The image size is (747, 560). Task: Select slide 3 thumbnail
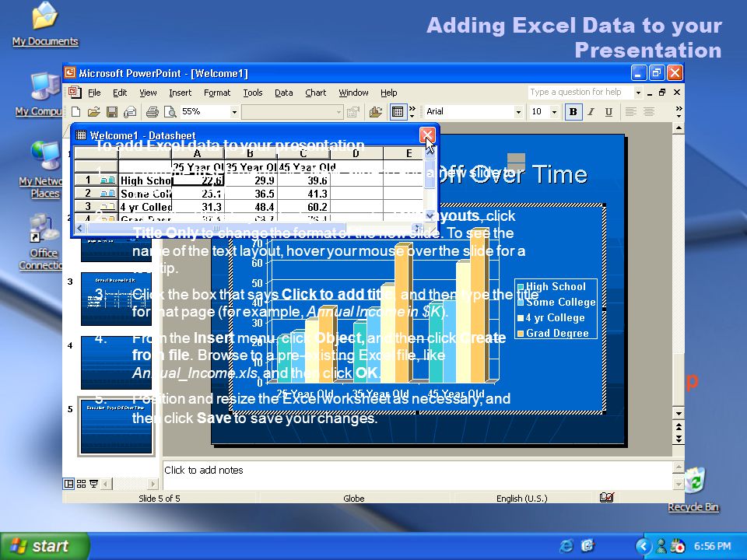pos(116,299)
